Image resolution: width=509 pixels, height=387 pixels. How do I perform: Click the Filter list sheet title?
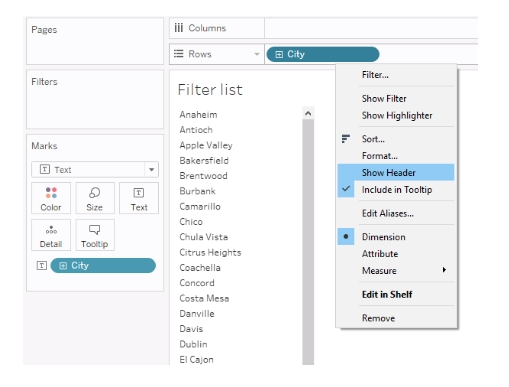pyautogui.click(x=210, y=90)
